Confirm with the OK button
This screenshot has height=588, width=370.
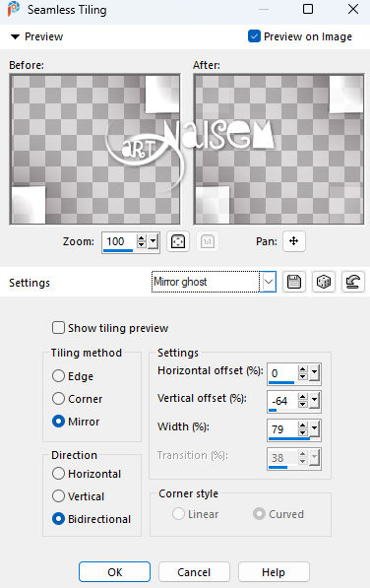114,572
